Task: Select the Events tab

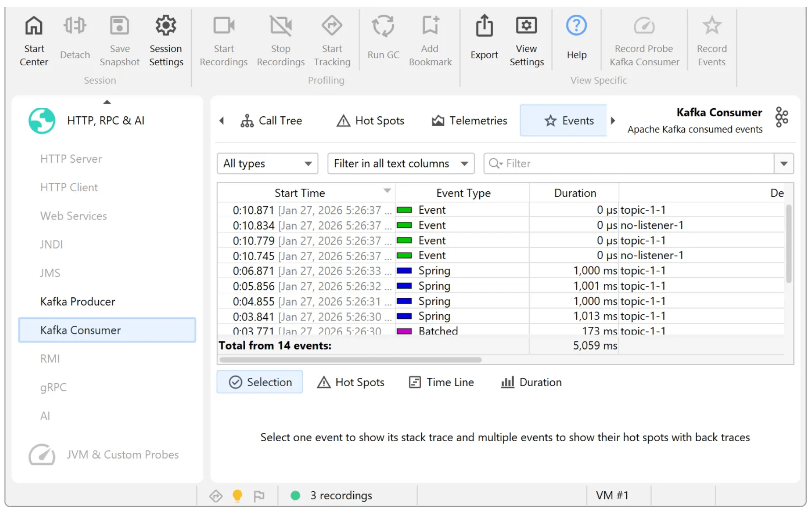Action: tap(564, 121)
